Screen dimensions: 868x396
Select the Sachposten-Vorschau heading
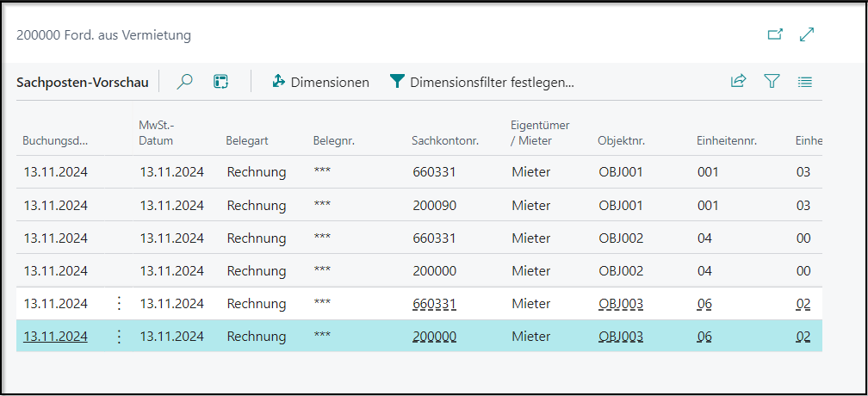tap(83, 83)
